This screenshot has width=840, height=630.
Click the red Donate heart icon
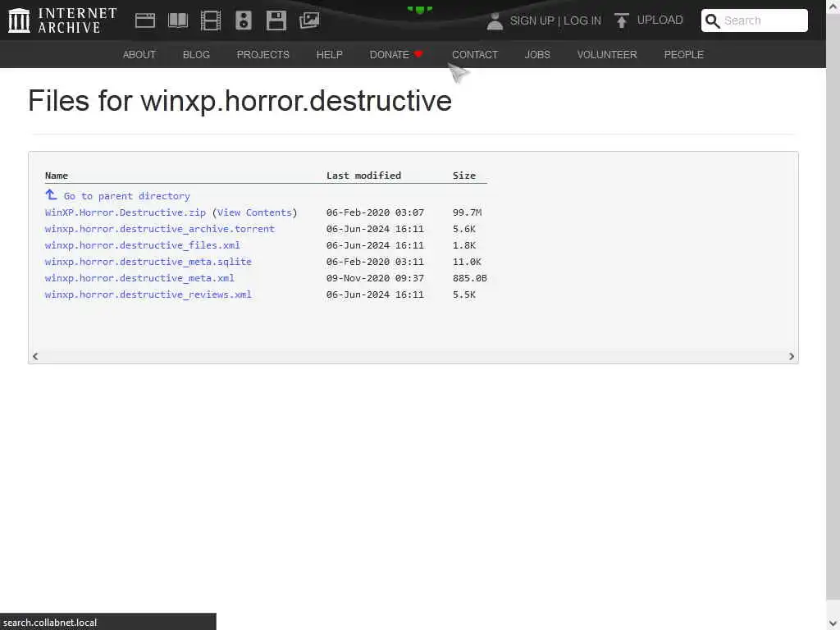coord(419,54)
